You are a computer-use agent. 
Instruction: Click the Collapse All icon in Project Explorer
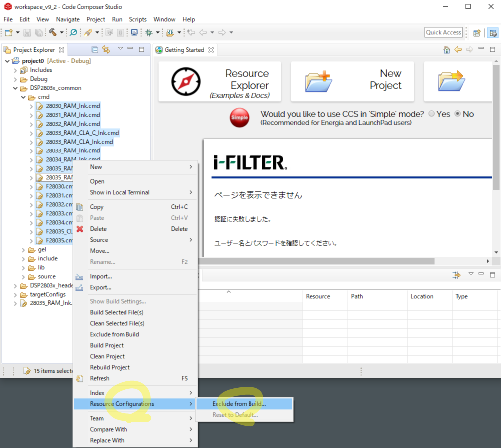(95, 50)
